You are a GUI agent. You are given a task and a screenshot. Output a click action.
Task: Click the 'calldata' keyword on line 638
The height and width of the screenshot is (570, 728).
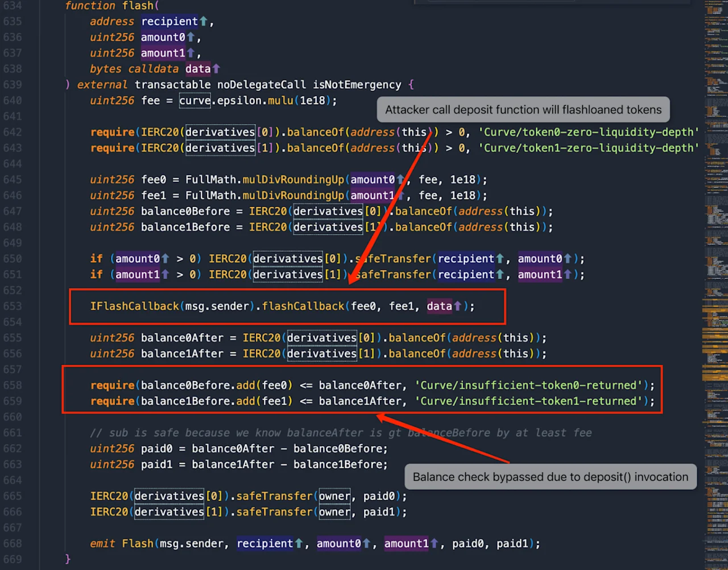[154, 69]
